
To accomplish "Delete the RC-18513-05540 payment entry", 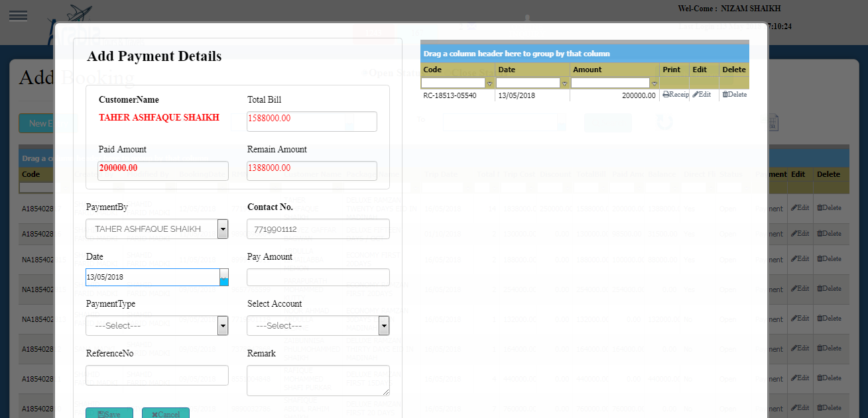I will pyautogui.click(x=734, y=95).
